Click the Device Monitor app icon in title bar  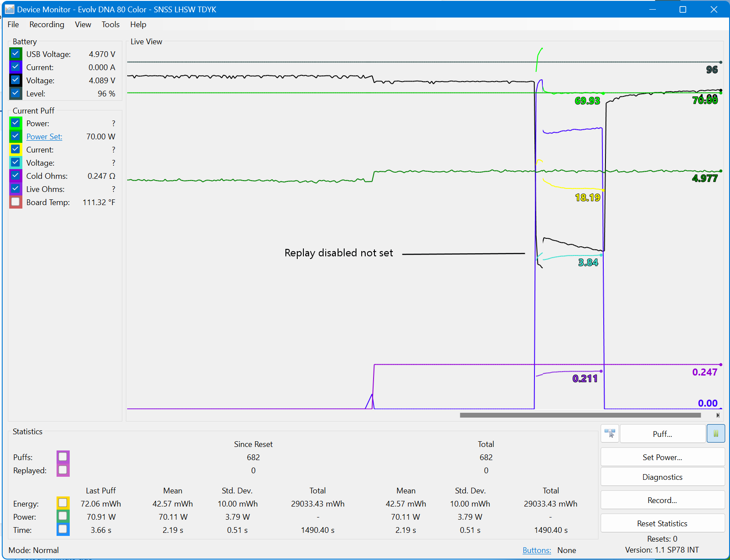(9, 9)
